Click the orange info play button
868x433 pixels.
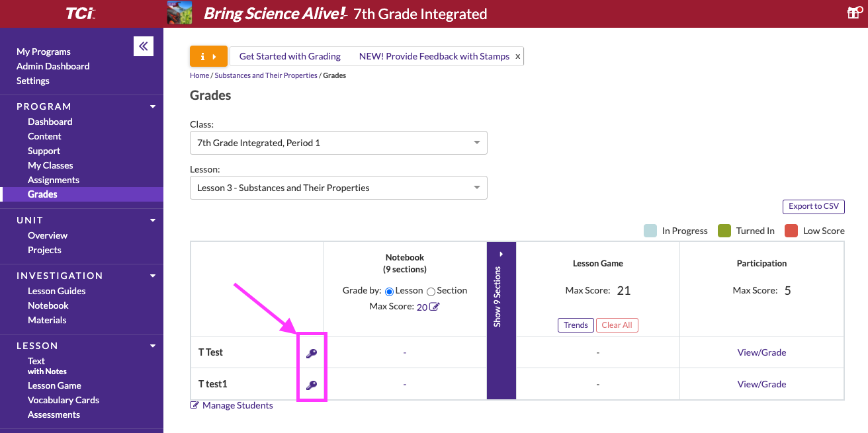(208, 56)
